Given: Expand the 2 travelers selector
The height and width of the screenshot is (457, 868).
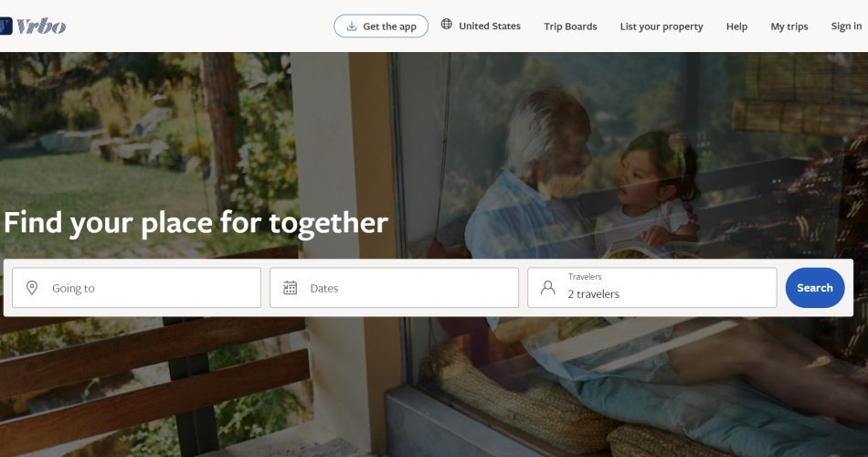Looking at the screenshot, I should click(652, 288).
